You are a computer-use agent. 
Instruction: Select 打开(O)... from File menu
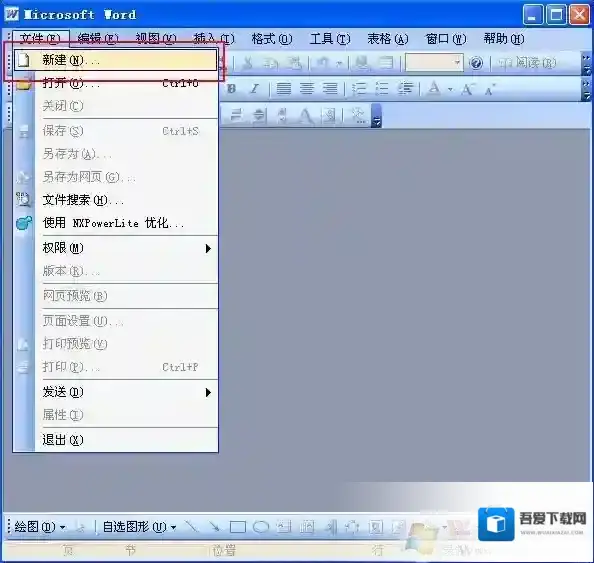point(116,83)
